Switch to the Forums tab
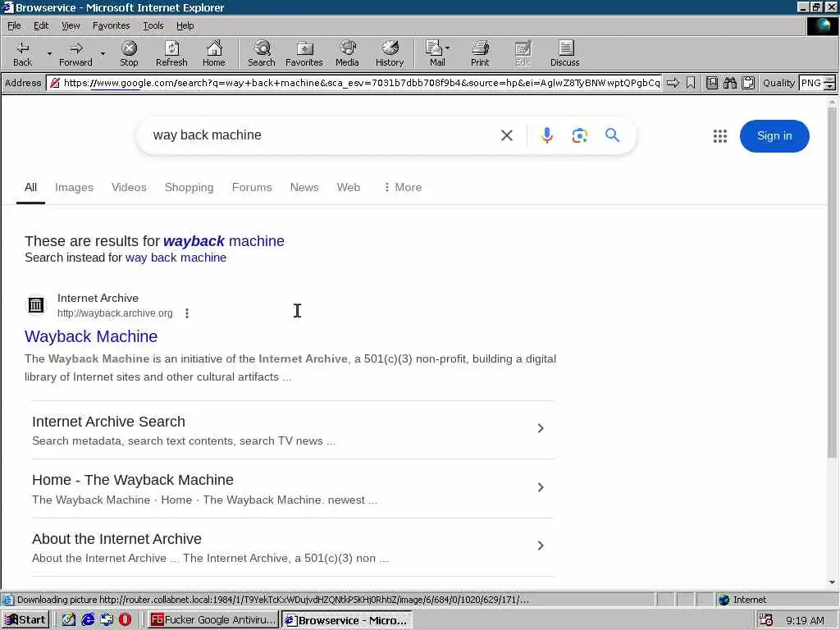This screenshot has height=630, width=840. 252,188
